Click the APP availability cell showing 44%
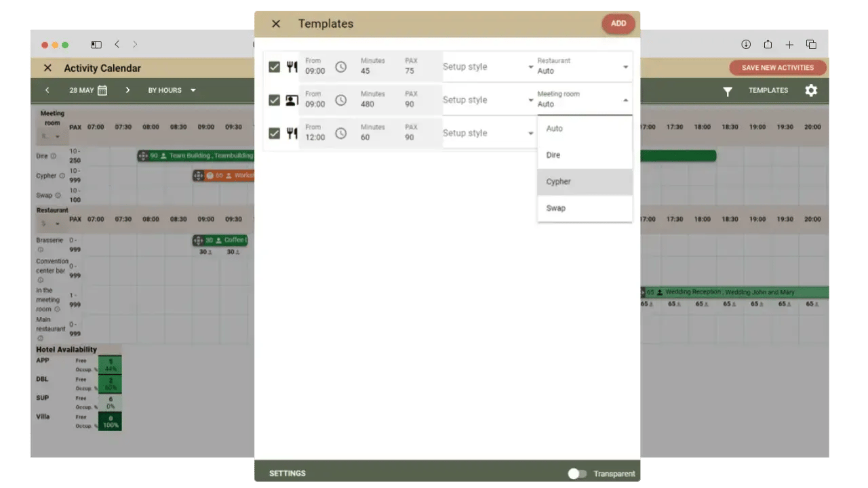The width and height of the screenshot is (868, 488). click(110, 365)
